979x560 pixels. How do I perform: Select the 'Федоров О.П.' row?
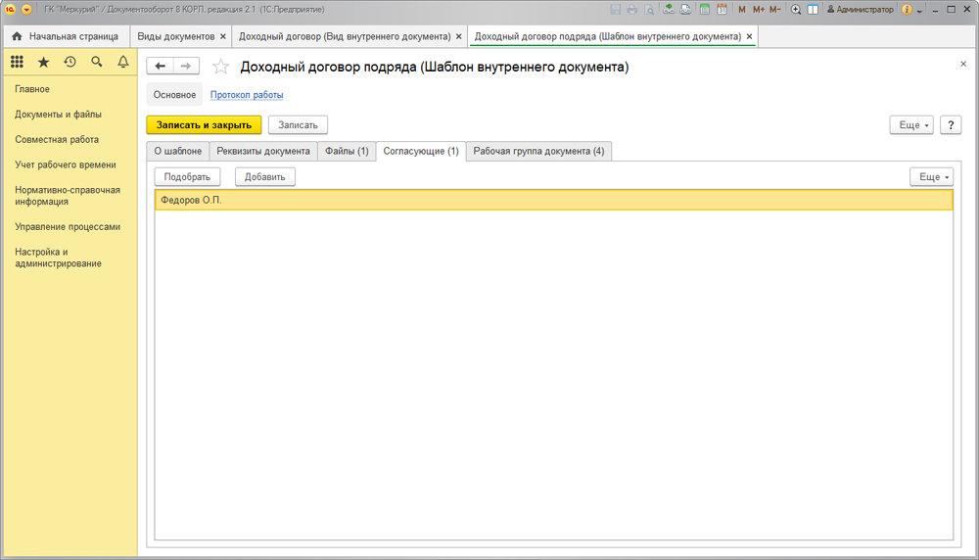(x=553, y=200)
